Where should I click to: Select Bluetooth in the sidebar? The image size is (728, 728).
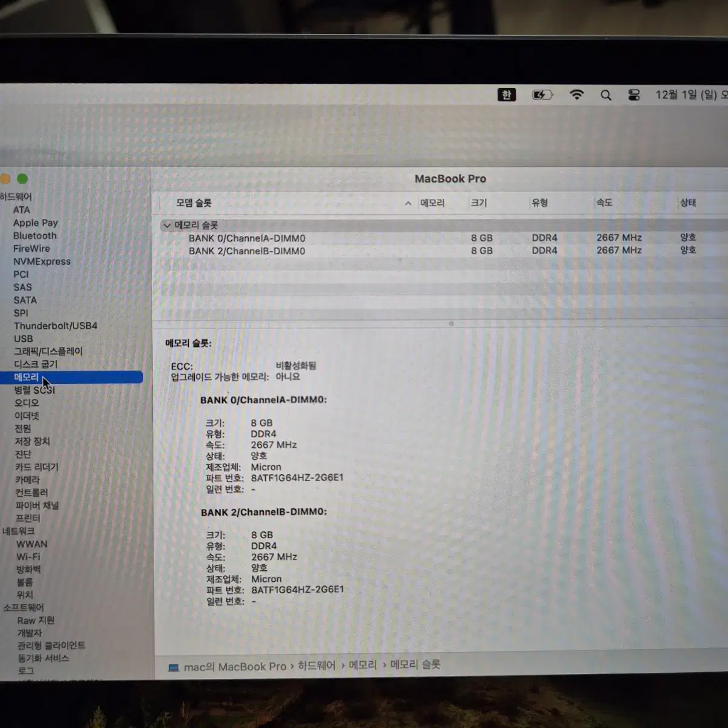coord(35,235)
